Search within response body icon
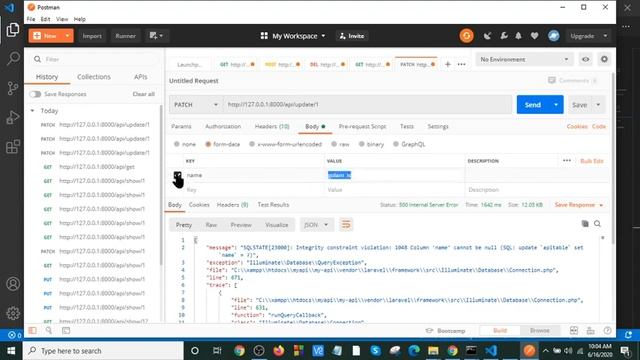The image size is (640, 360). [597, 224]
